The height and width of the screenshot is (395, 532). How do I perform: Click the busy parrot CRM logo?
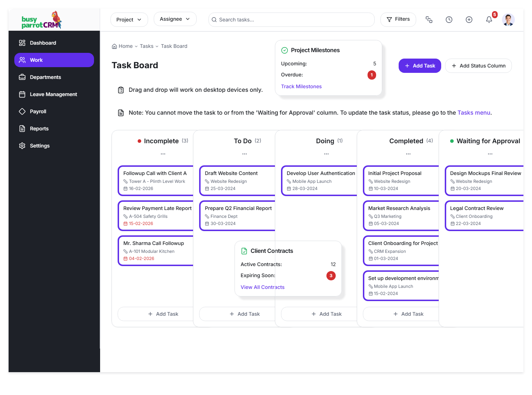tap(41, 20)
